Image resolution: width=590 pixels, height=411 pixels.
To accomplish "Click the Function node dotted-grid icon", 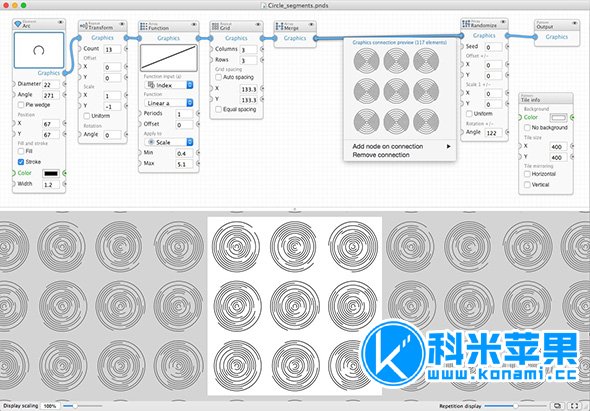I will coord(144,26).
